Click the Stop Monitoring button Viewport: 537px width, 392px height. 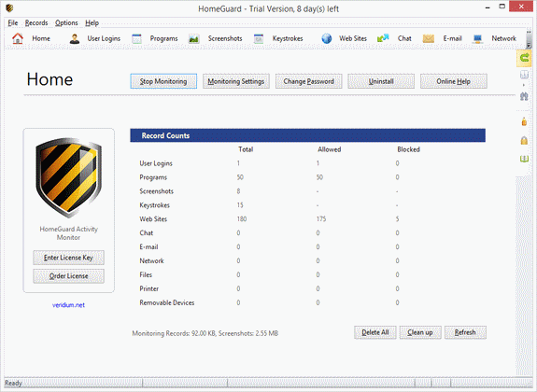pos(163,81)
